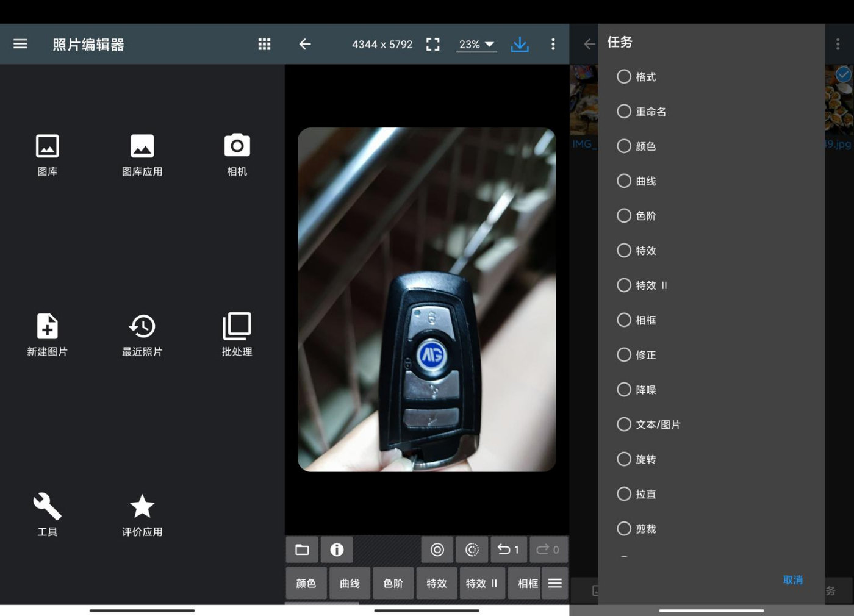Toggle the blue checkmark on thumbnail
The height and width of the screenshot is (616, 854).
(x=843, y=75)
